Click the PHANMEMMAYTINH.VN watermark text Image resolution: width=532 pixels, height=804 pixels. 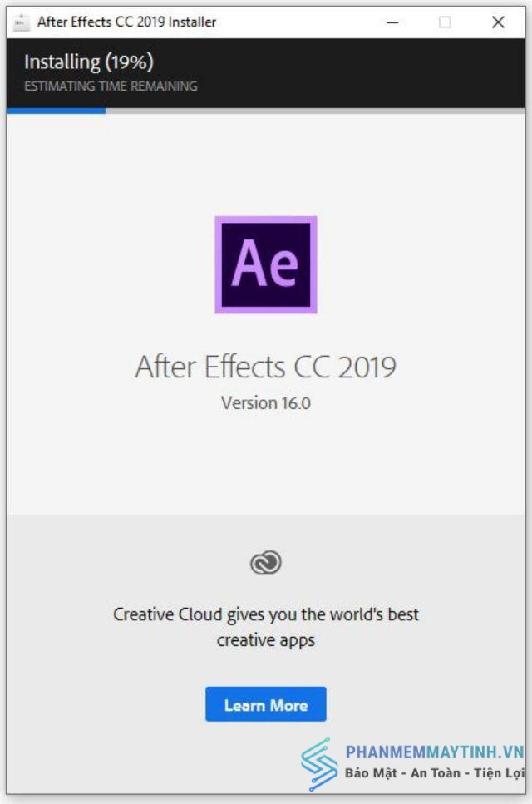click(435, 752)
